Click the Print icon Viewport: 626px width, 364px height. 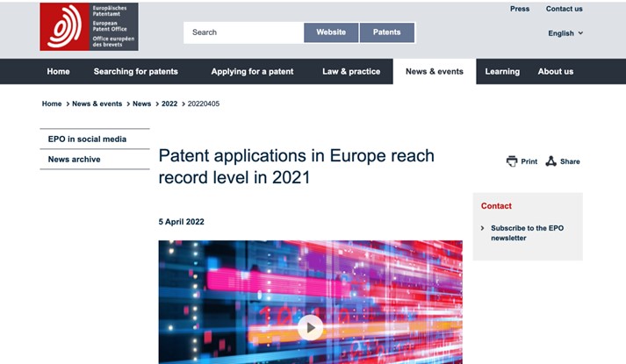point(512,161)
